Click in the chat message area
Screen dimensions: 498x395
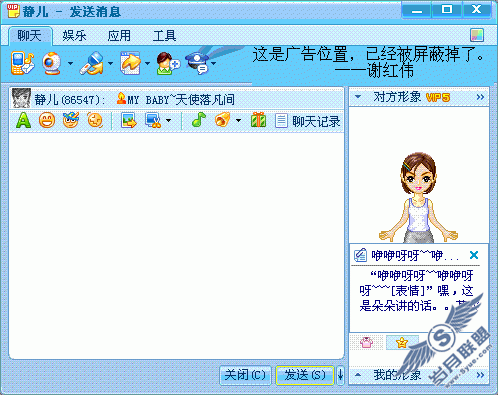176,245
